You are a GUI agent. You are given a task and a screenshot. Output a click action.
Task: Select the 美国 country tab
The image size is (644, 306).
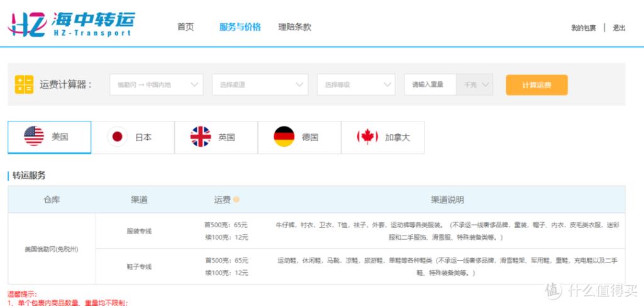[49, 137]
